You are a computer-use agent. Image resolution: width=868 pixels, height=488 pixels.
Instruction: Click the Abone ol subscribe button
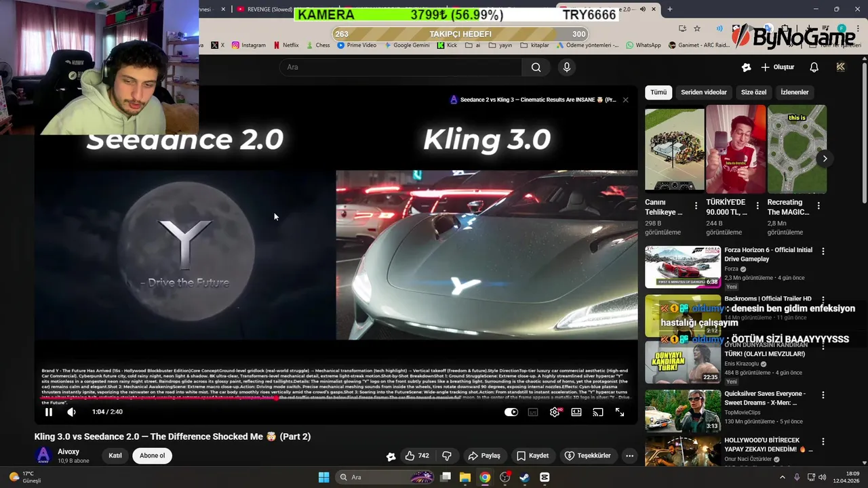coord(152,455)
